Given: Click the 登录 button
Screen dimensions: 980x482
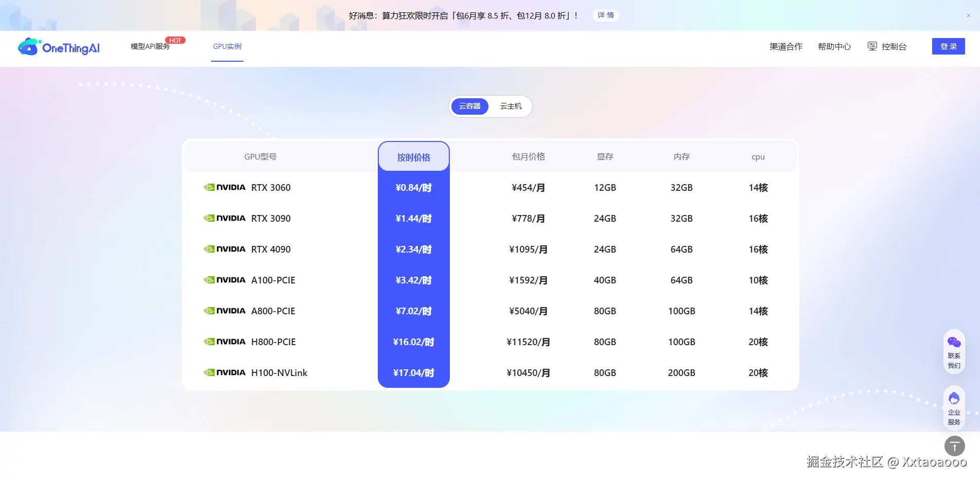Looking at the screenshot, I should 949,46.
